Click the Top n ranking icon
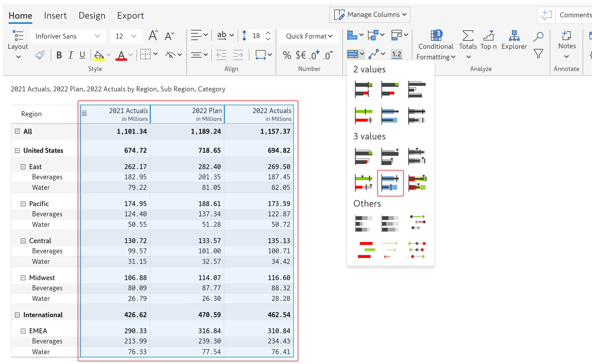592x364 pixels. tap(488, 36)
